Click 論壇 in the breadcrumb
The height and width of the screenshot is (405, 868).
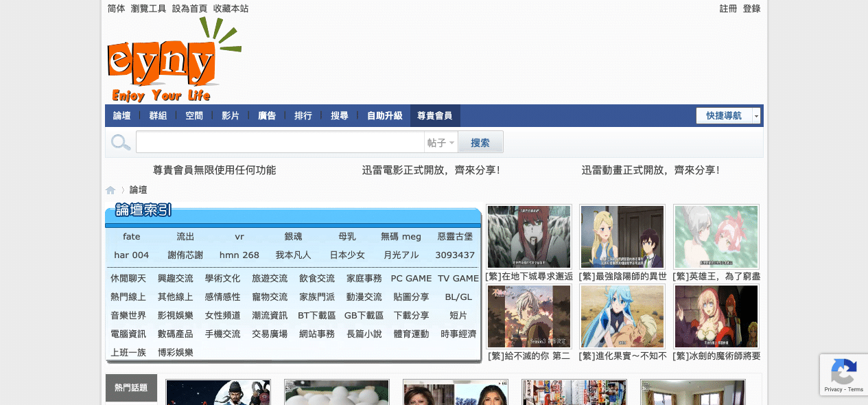tap(139, 190)
